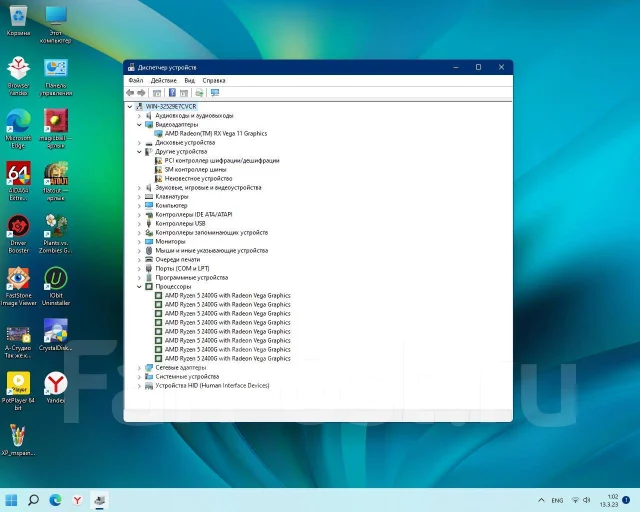The height and width of the screenshot is (512, 640).
Task: Click the update driver green-arrow toolbar icon
Action: (199, 93)
